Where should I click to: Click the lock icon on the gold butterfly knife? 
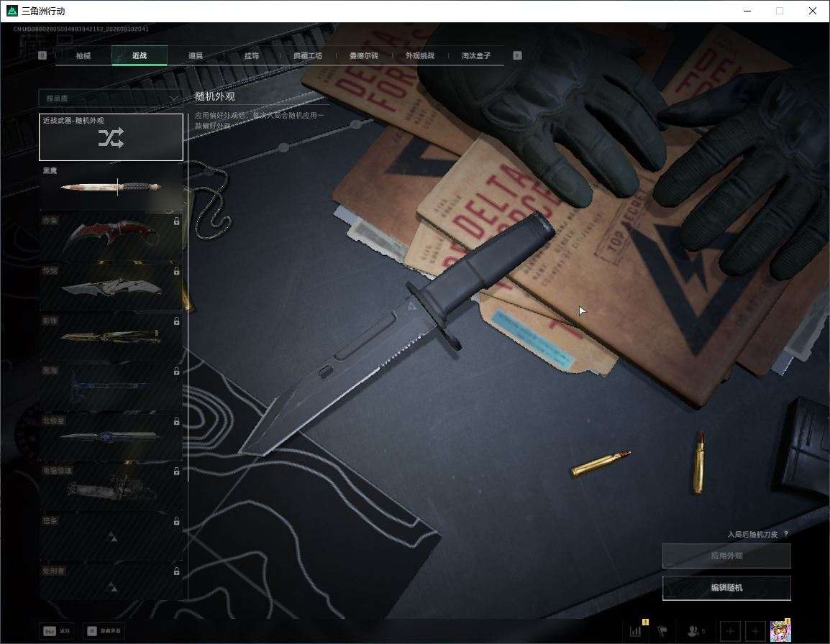click(176, 321)
